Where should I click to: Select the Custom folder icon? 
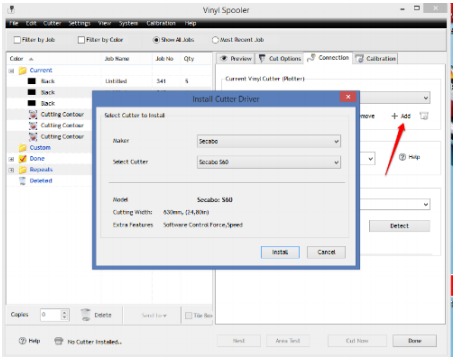pos(22,148)
